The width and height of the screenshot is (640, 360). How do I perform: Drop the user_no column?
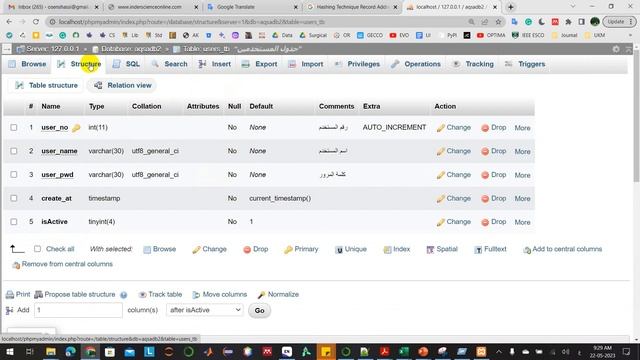click(493, 128)
